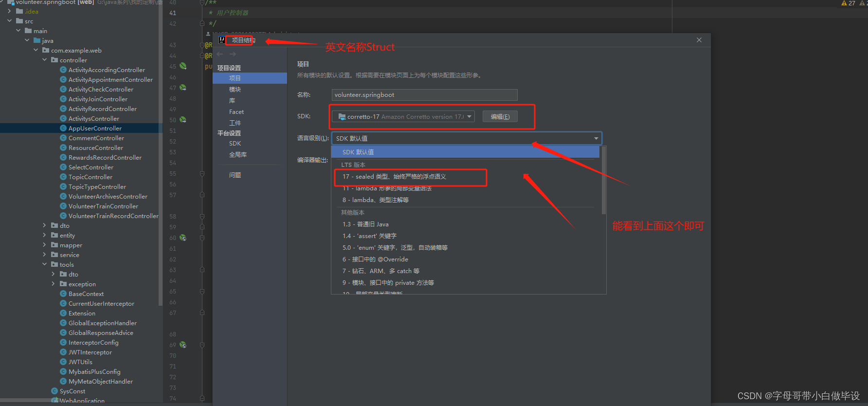Click the BaseContext class icon
This screenshot has width=868, height=406.
pos(63,294)
